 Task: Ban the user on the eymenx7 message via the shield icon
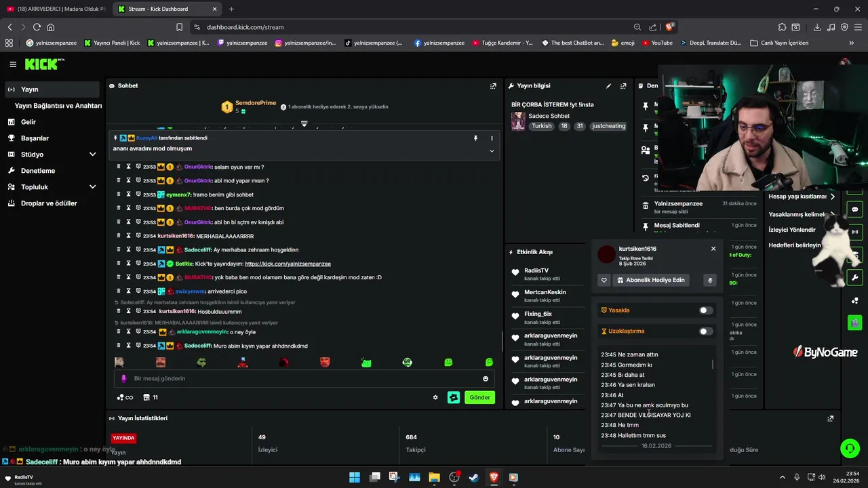[138, 195]
